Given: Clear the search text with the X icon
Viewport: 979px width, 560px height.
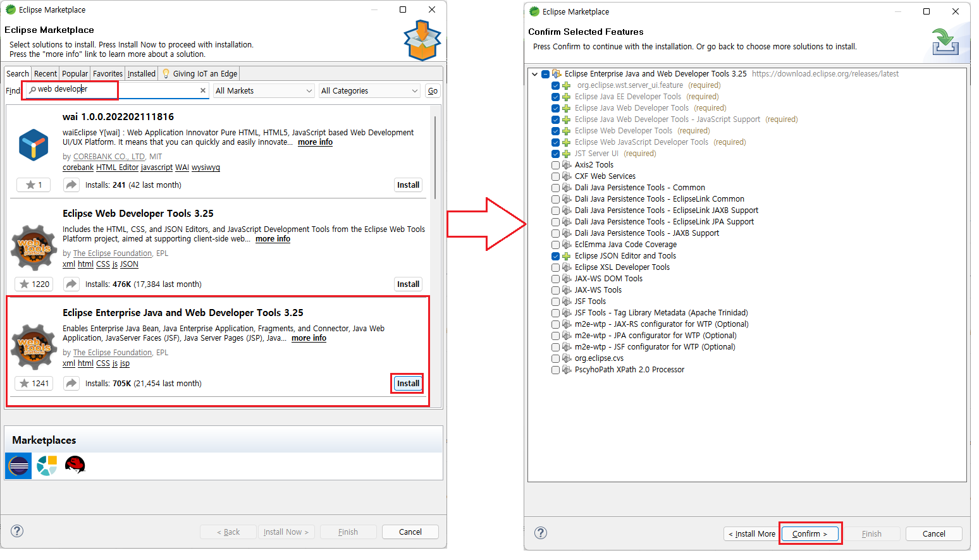Looking at the screenshot, I should (203, 91).
